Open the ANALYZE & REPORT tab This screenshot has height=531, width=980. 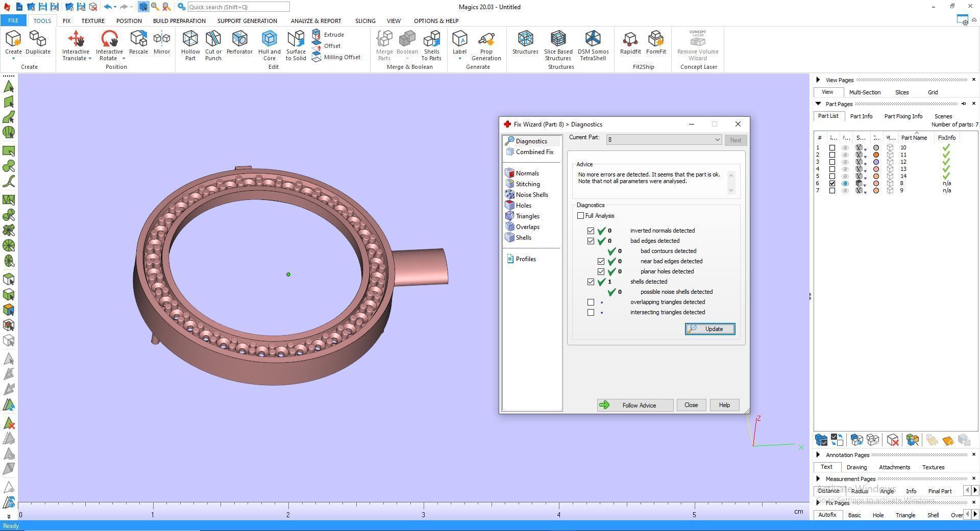coord(316,21)
